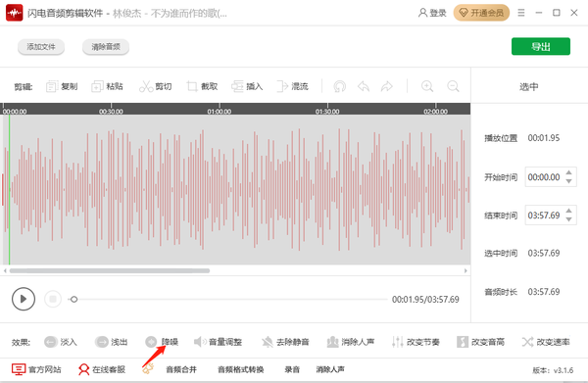The width and height of the screenshot is (588, 383).
Task: Start audio playback with play button
Action: coord(24,299)
